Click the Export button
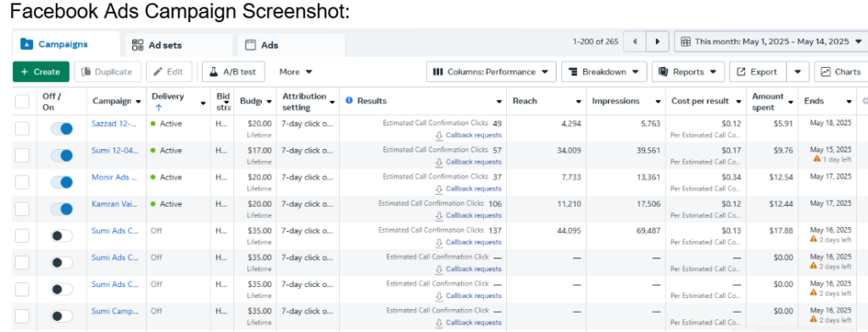The height and width of the screenshot is (332, 868). click(x=758, y=72)
